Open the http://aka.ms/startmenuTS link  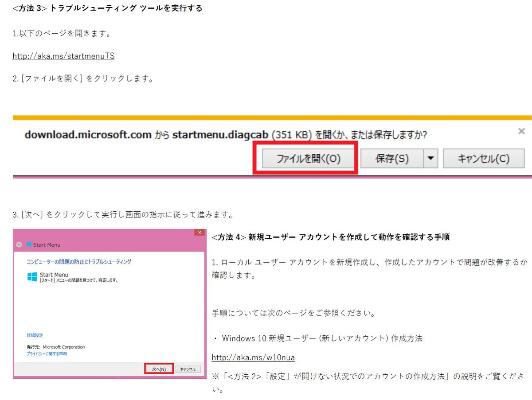(63, 56)
